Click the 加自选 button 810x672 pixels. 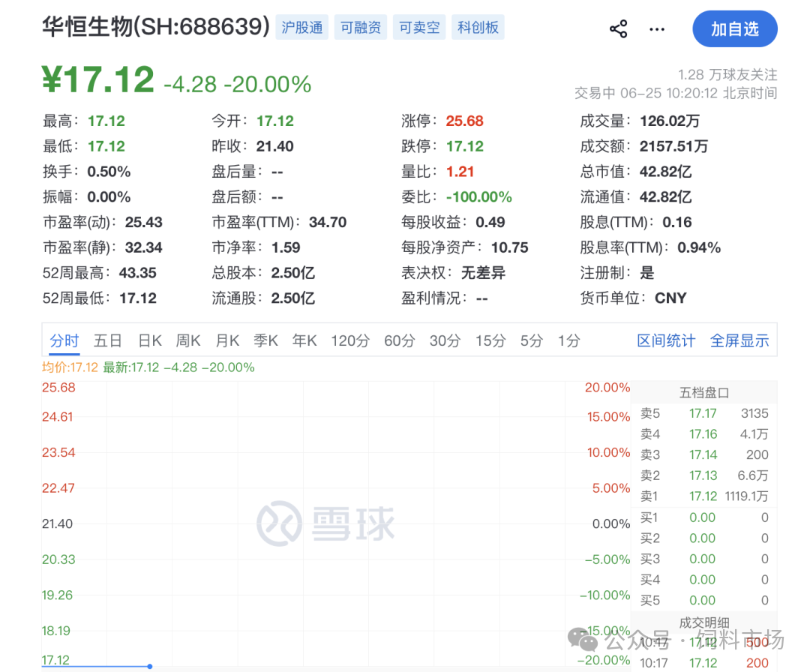point(734,29)
